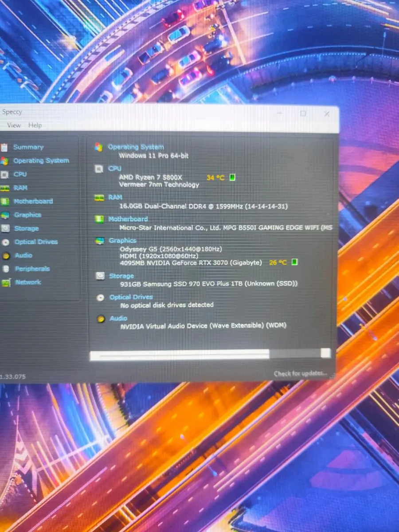Maximize the Speccy window
The image size is (399, 532).
(x=303, y=114)
